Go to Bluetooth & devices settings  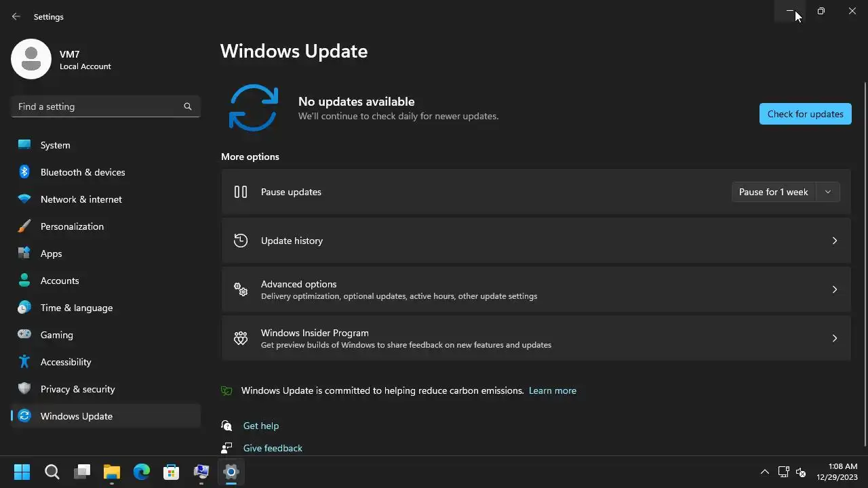(x=106, y=172)
